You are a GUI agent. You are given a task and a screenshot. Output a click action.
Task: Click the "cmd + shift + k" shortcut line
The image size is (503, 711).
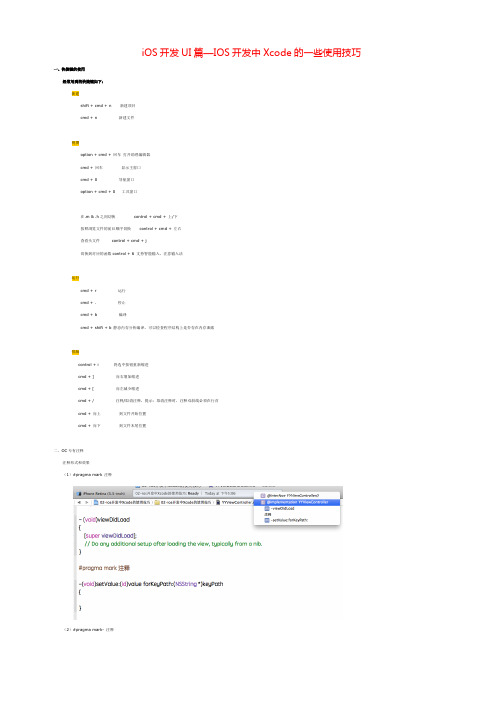pos(147,327)
